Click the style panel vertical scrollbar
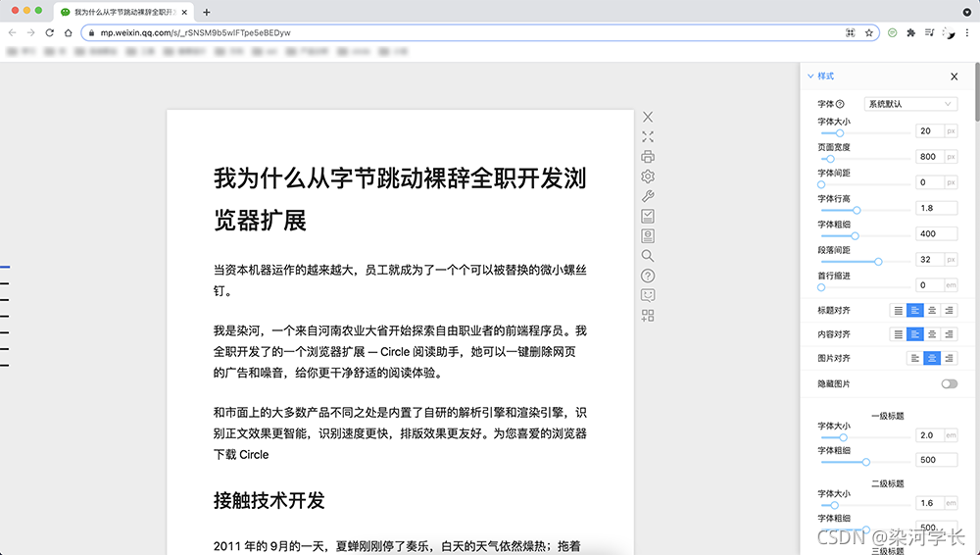980x555 pixels. (977, 92)
